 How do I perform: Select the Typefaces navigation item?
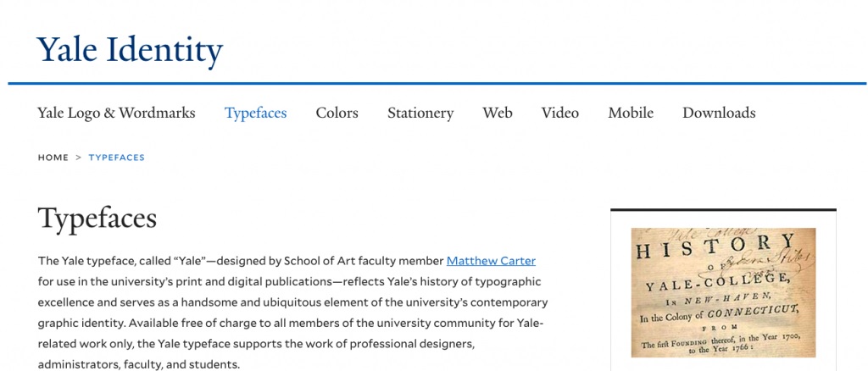(255, 114)
